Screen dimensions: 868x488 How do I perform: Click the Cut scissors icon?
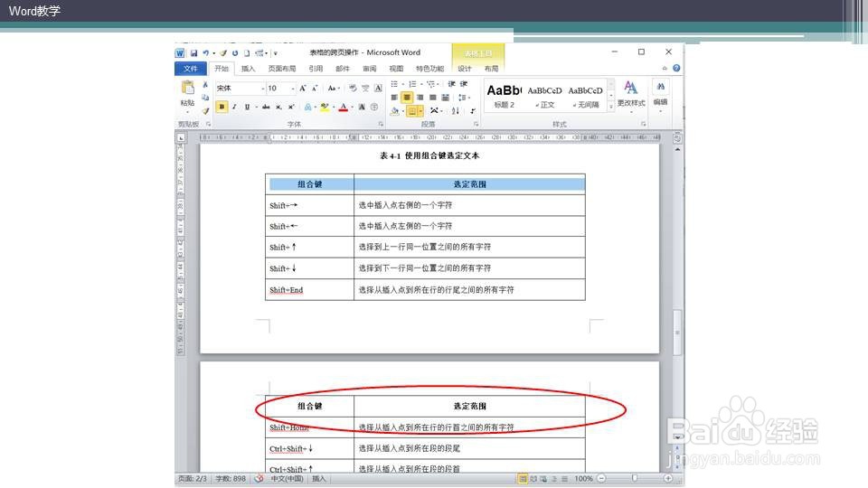205,85
